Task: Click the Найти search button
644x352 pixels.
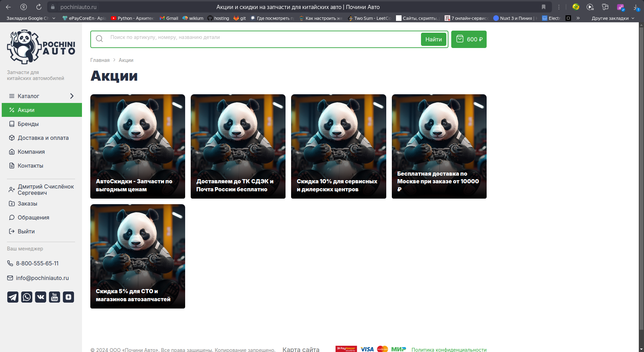Action: [434, 39]
